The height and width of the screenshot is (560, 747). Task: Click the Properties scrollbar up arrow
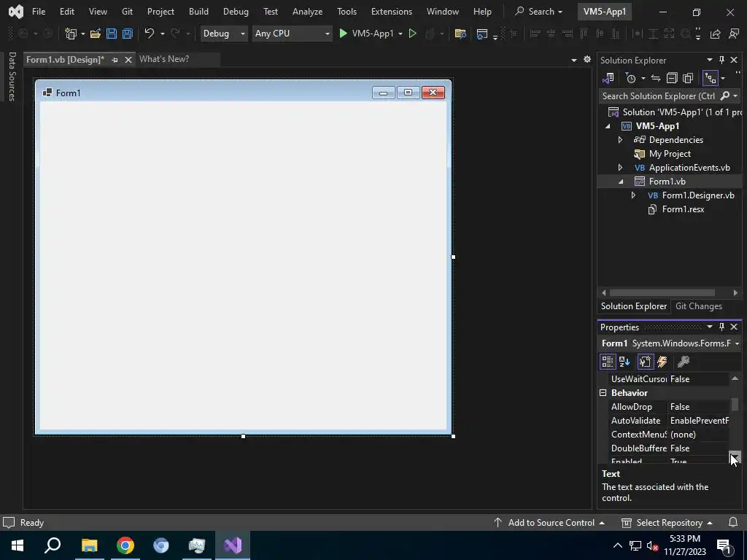(735, 378)
